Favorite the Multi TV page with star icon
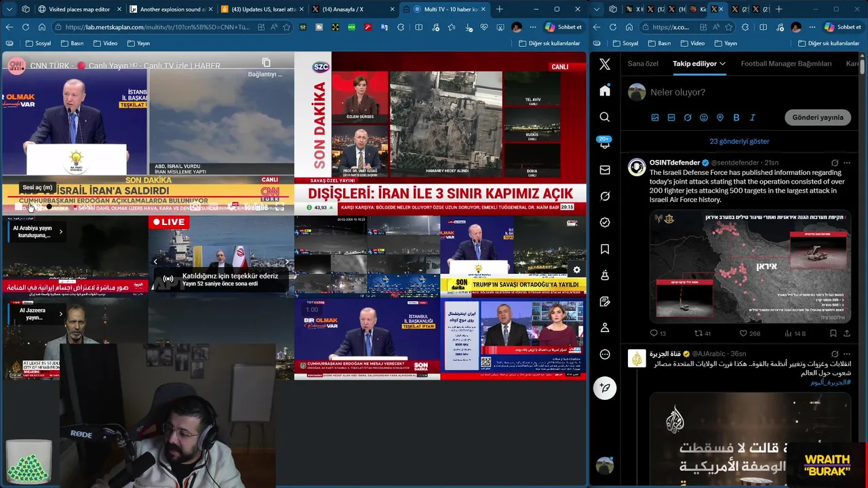The height and width of the screenshot is (488, 868). tap(286, 27)
